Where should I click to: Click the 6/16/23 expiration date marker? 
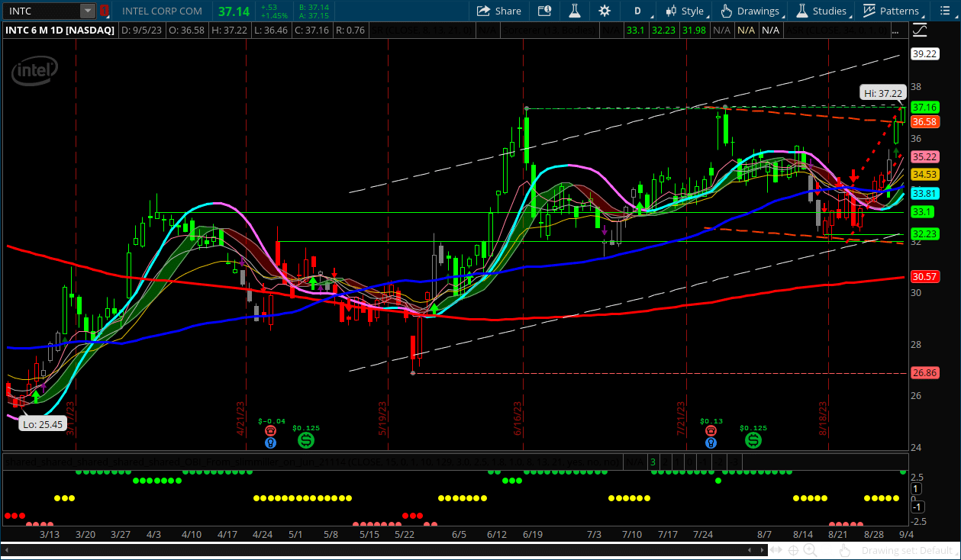click(519, 419)
